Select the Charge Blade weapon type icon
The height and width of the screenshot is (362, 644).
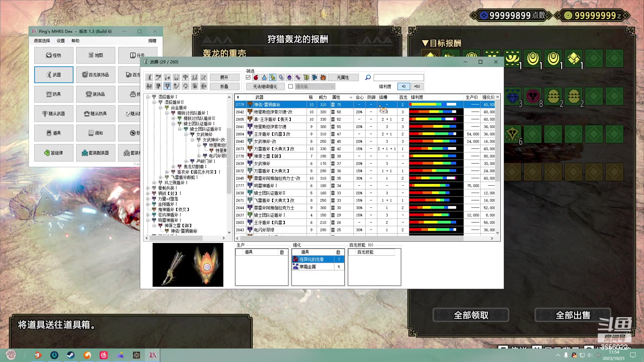pyautogui.click(x=167, y=86)
